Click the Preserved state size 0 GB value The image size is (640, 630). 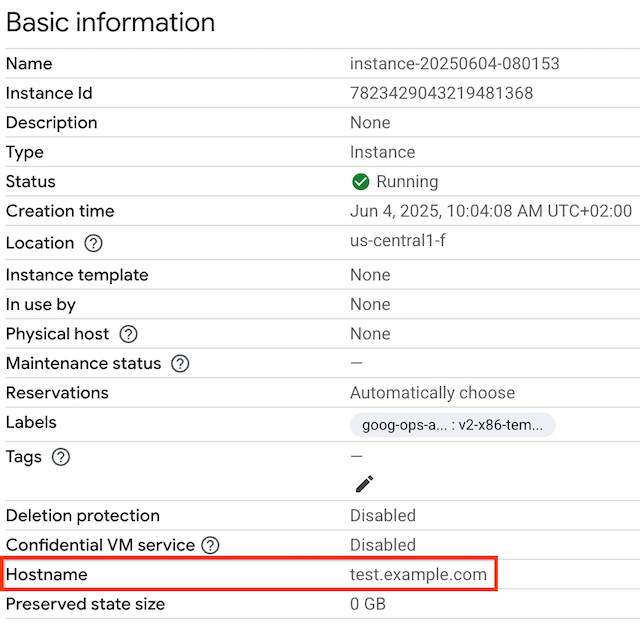click(367, 604)
